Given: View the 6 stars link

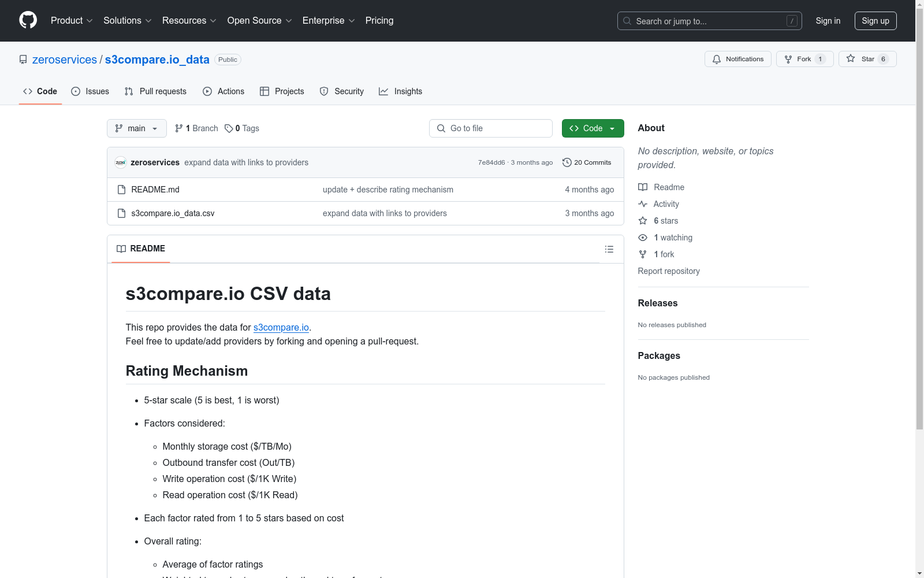Looking at the screenshot, I should tap(658, 221).
